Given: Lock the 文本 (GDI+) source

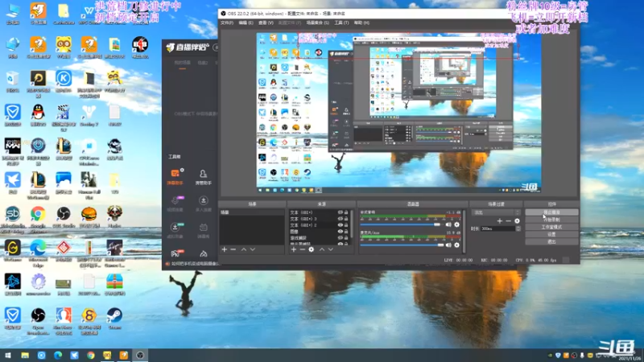Looking at the screenshot, I should click(346, 212).
